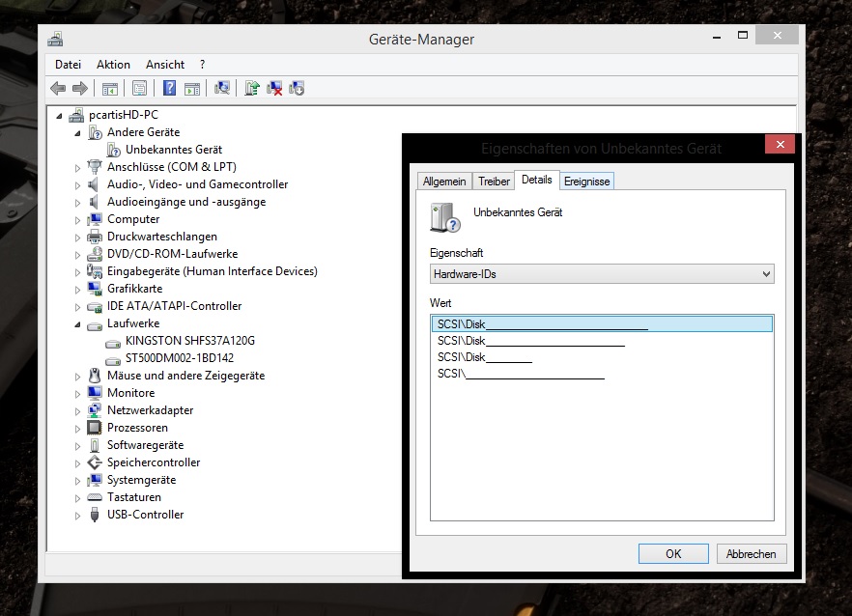Collapse the Laufwerke node
852x616 pixels.
pyautogui.click(x=77, y=324)
